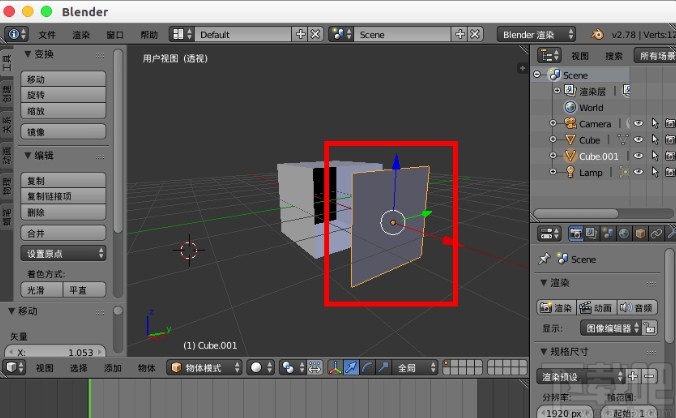Collapse the 移动 operator panel

click(x=12, y=311)
